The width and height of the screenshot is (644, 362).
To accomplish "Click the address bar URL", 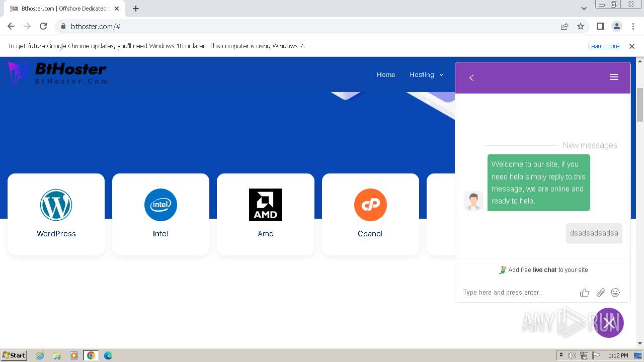I will point(96,26).
